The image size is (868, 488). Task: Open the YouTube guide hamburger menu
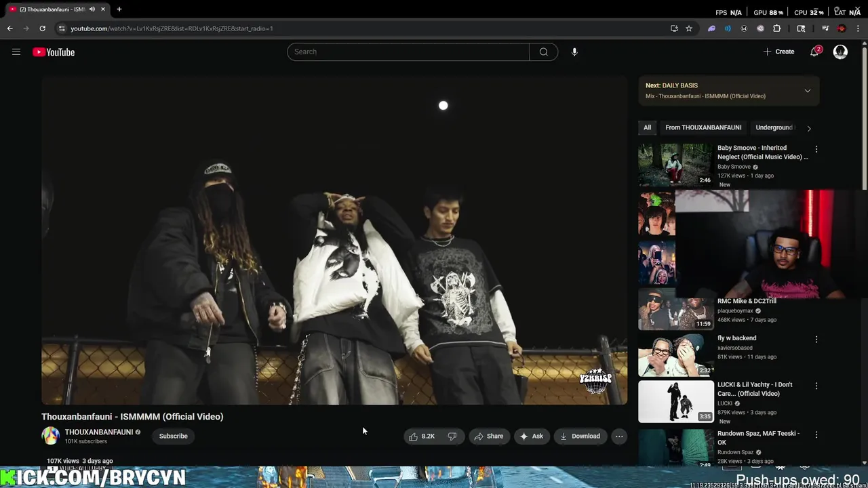[16, 52]
